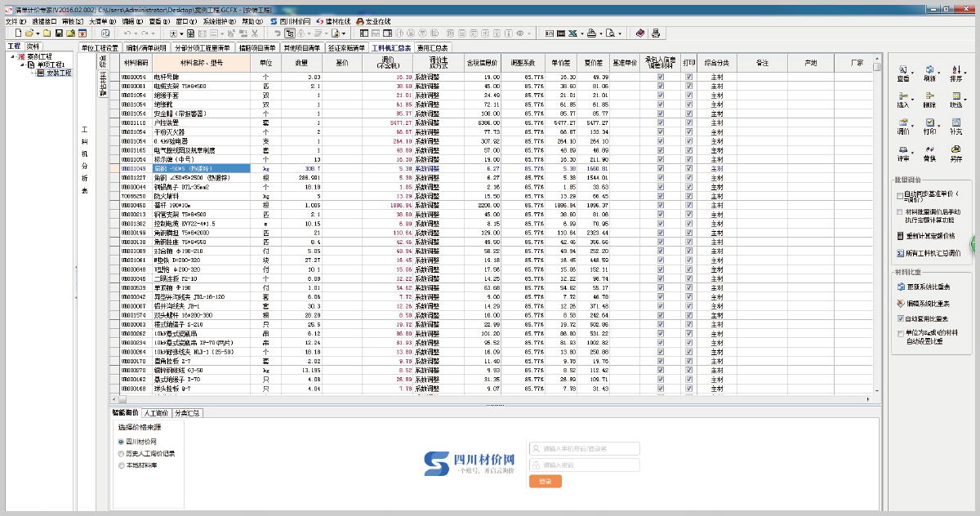The width and height of the screenshot is (980, 516).
Task: Click the 替换 (Replace) icon
Action: coord(929,152)
